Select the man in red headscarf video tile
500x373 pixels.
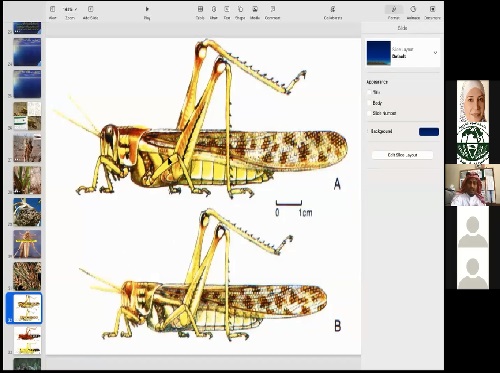coord(473,185)
